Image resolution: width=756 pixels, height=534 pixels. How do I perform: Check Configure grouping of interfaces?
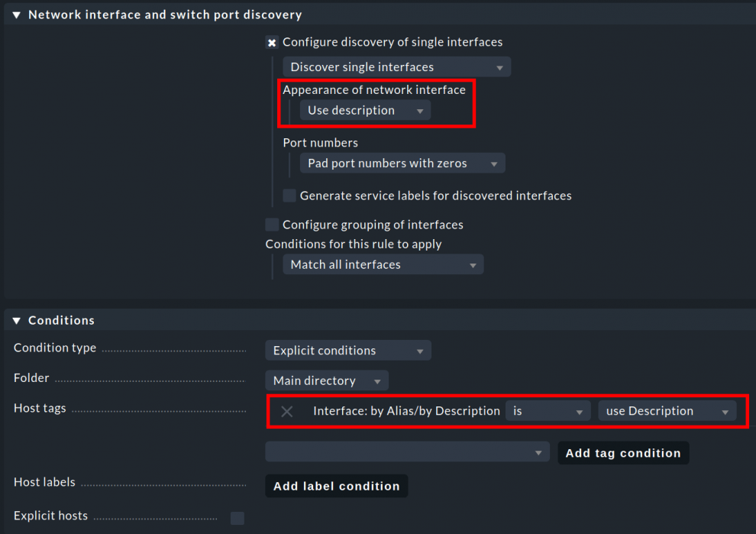pos(272,225)
